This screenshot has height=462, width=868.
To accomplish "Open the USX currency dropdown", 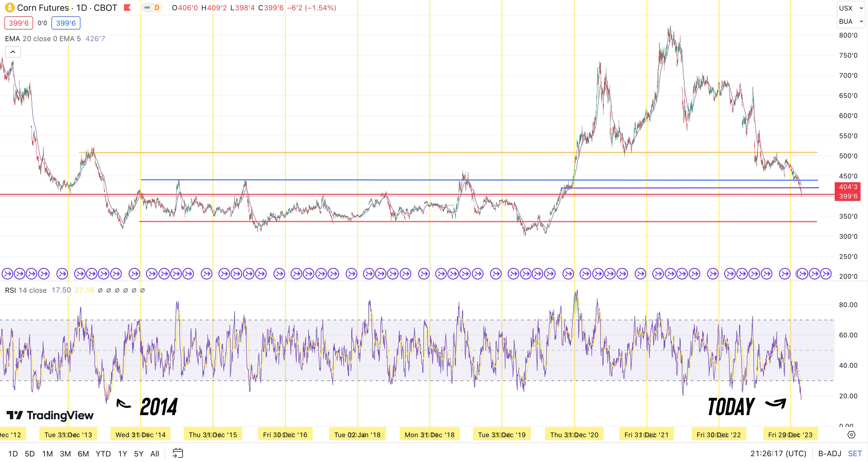I will 850,8.
